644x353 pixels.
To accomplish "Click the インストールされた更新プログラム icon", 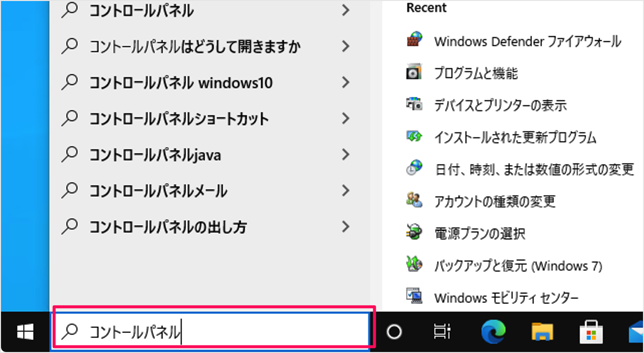I will point(414,137).
